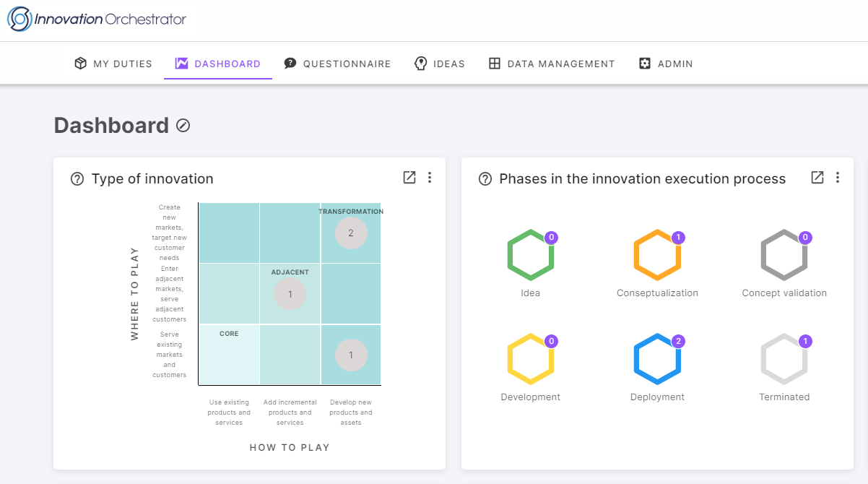Click 'Create new markets' axis label
Image resolution: width=868 pixels, height=484 pixels.
[x=169, y=233]
